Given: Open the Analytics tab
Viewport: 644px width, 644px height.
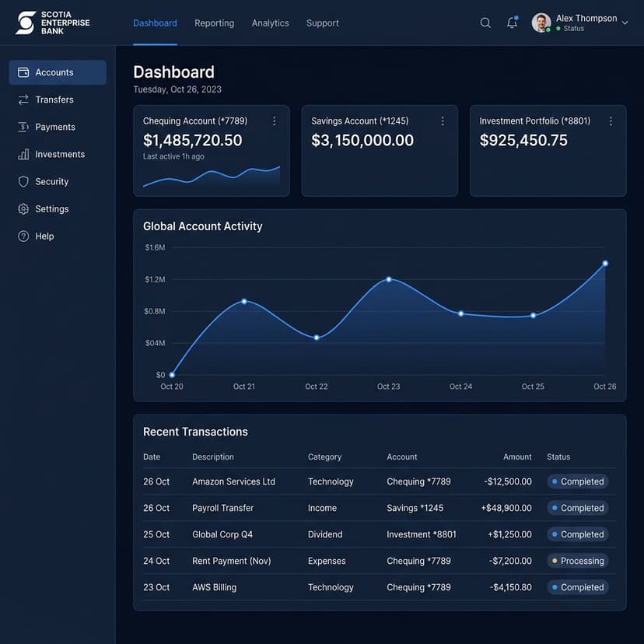Looking at the screenshot, I should point(270,23).
